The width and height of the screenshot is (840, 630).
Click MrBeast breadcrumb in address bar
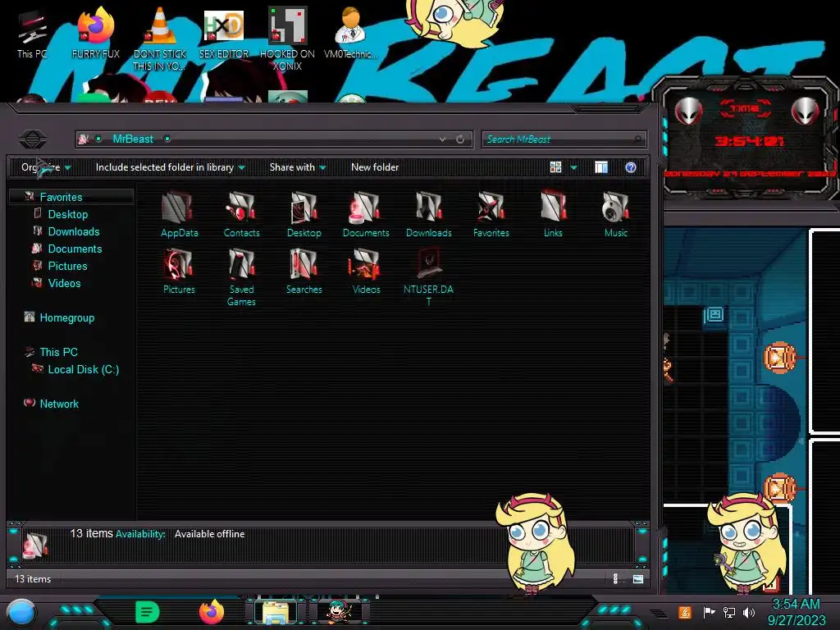click(x=133, y=139)
